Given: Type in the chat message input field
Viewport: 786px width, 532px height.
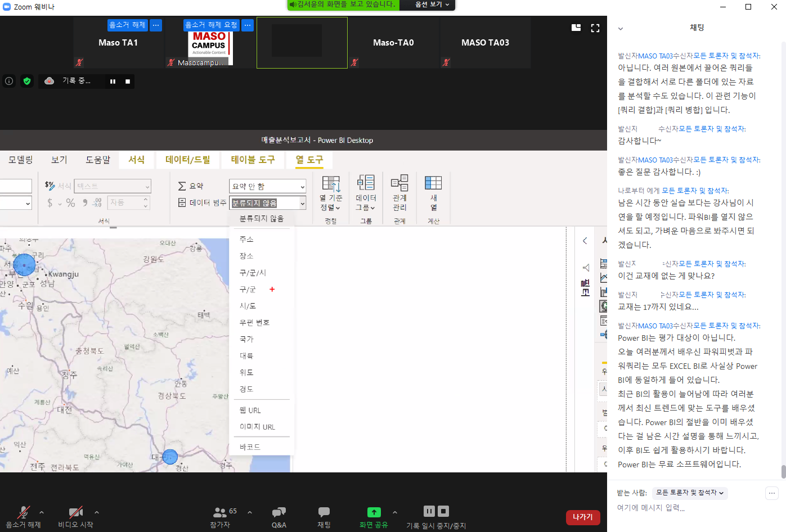Looking at the screenshot, I should (x=686, y=508).
